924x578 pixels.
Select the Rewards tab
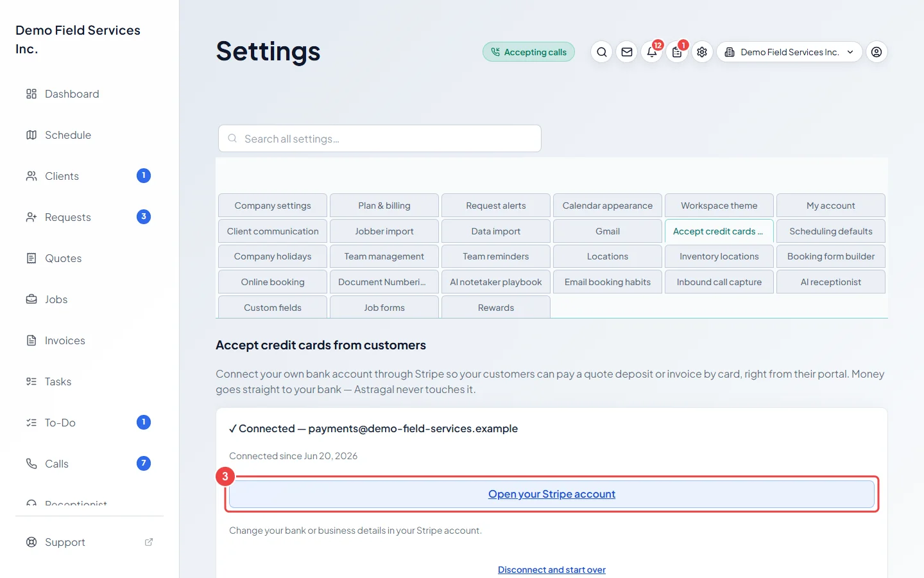point(496,307)
